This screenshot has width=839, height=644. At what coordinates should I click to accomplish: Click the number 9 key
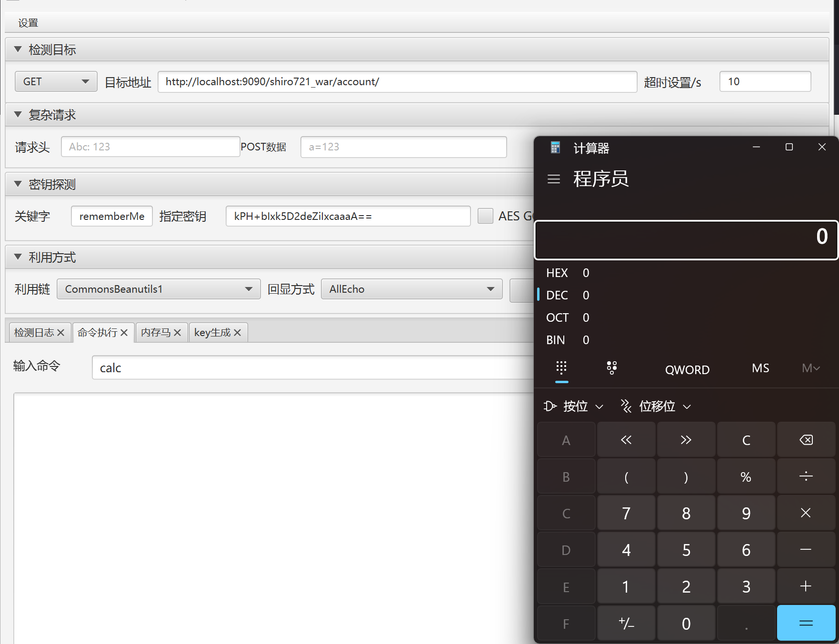pos(746,513)
